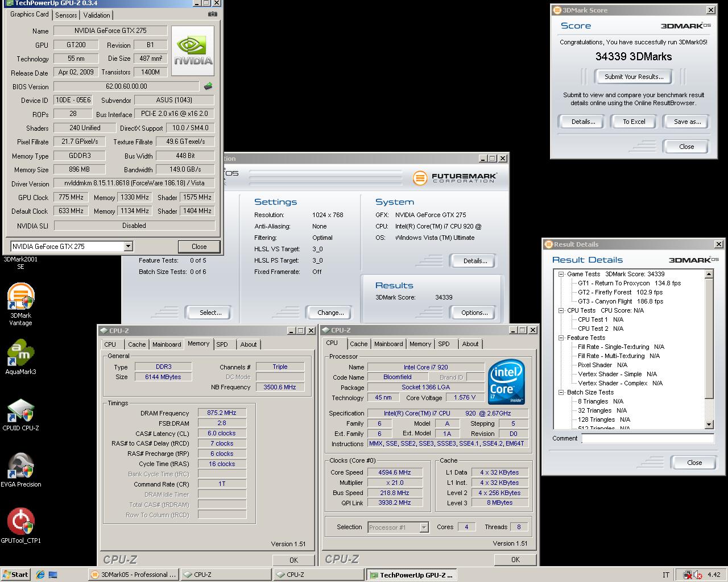The image size is (728, 582).
Task: Click the volume tray icon
Action: point(697,575)
